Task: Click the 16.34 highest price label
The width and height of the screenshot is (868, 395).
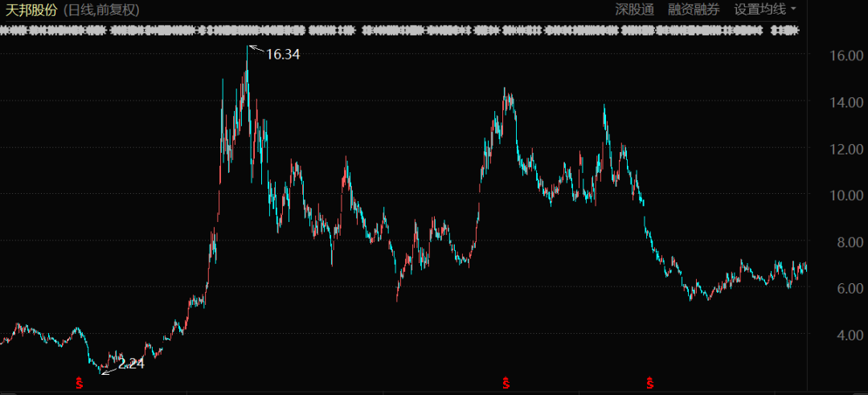Action: (x=282, y=55)
